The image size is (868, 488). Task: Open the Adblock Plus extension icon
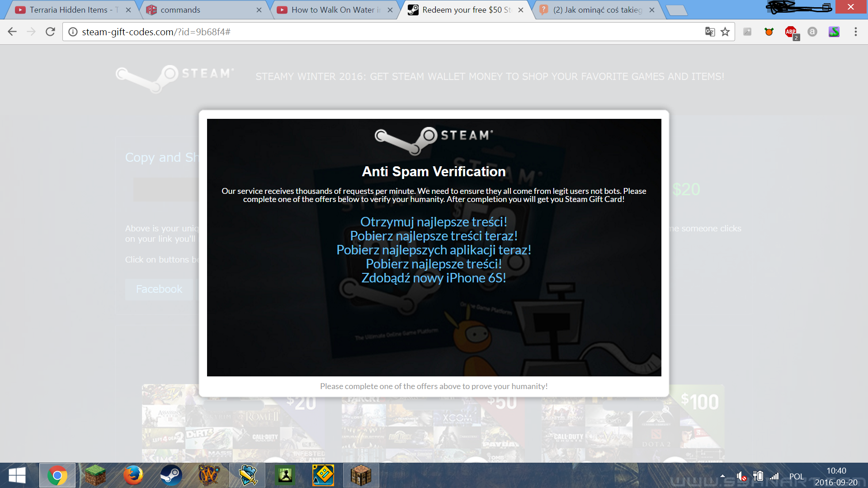coord(791,32)
